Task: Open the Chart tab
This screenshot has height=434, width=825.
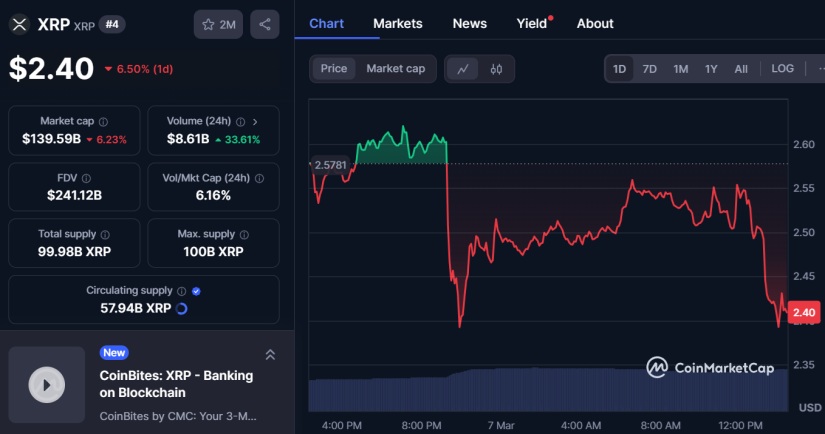Action: pyautogui.click(x=326, y=24)
